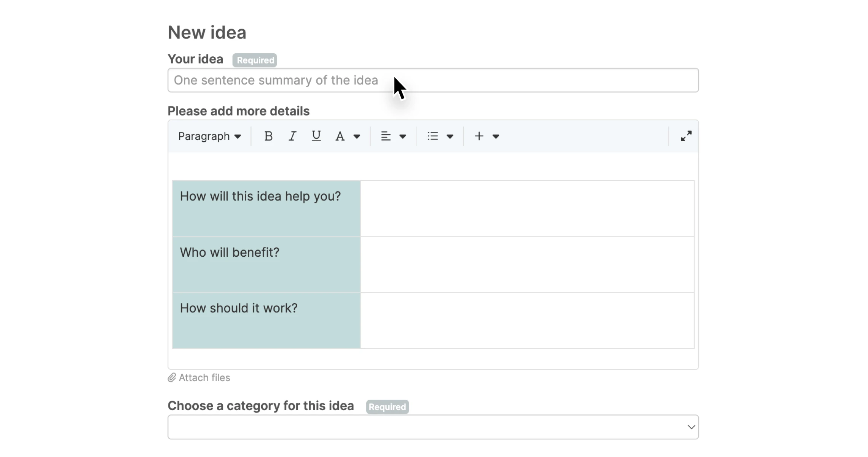Click the text alignment icon
The width and height of the screenshot is (868, 457).
coord(386,136)
